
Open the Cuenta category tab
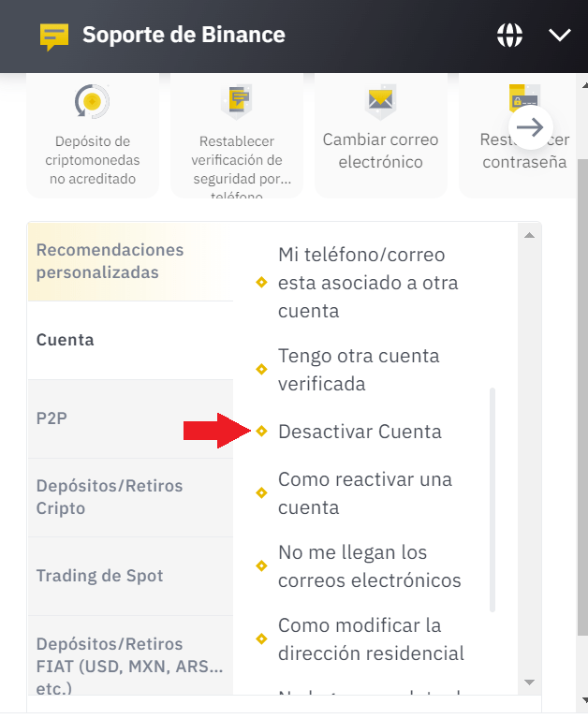tap(130, 341)
